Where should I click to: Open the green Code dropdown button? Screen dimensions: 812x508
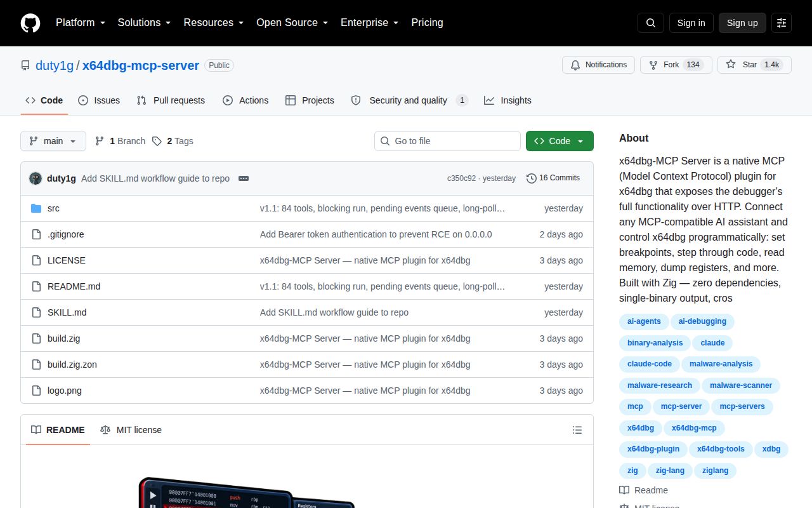(560, 141)
